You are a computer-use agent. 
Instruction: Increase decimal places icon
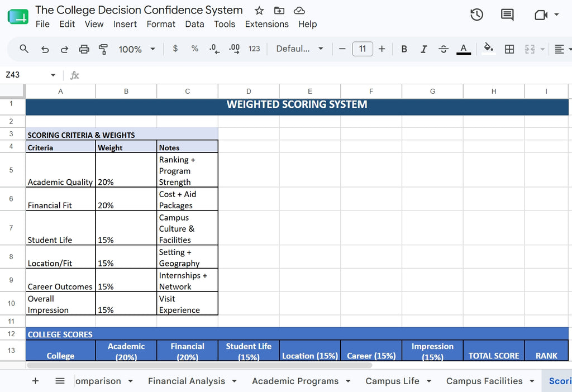point(234,49)
